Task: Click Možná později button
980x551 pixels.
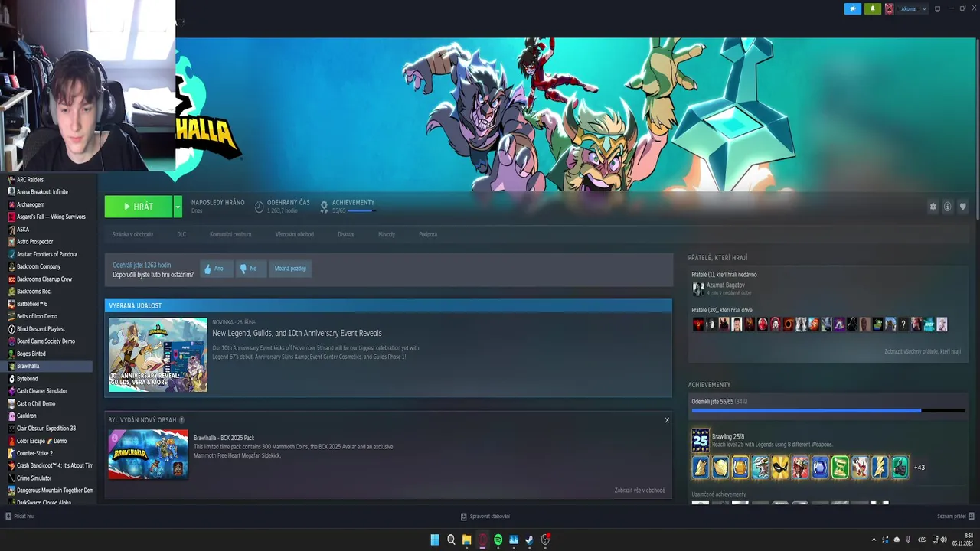Action: pos(290,269)
